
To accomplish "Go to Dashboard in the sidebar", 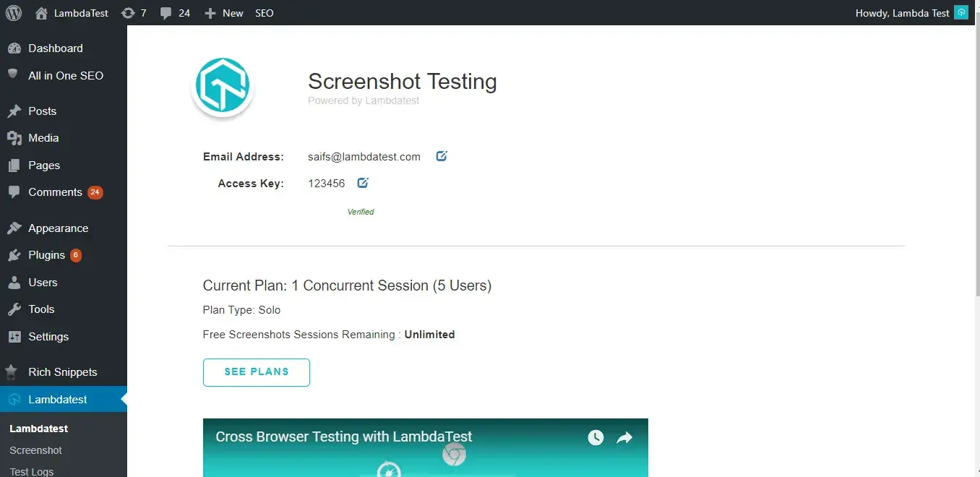I will [55, 48].
